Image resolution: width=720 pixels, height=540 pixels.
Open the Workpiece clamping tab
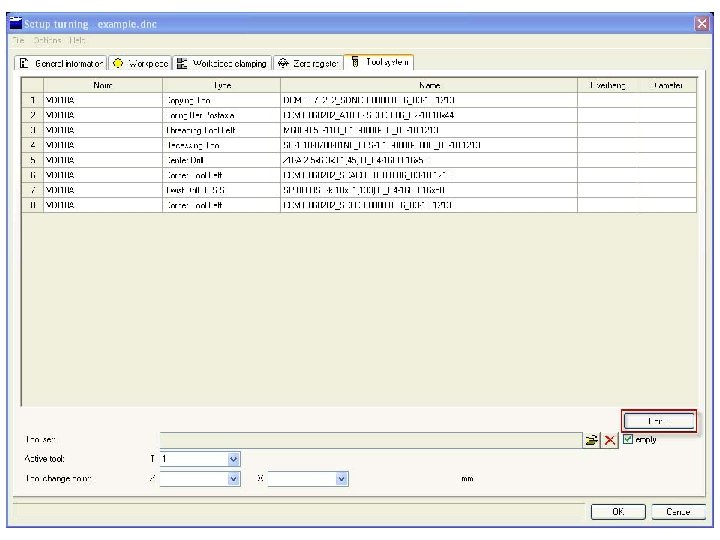point(222,63)
